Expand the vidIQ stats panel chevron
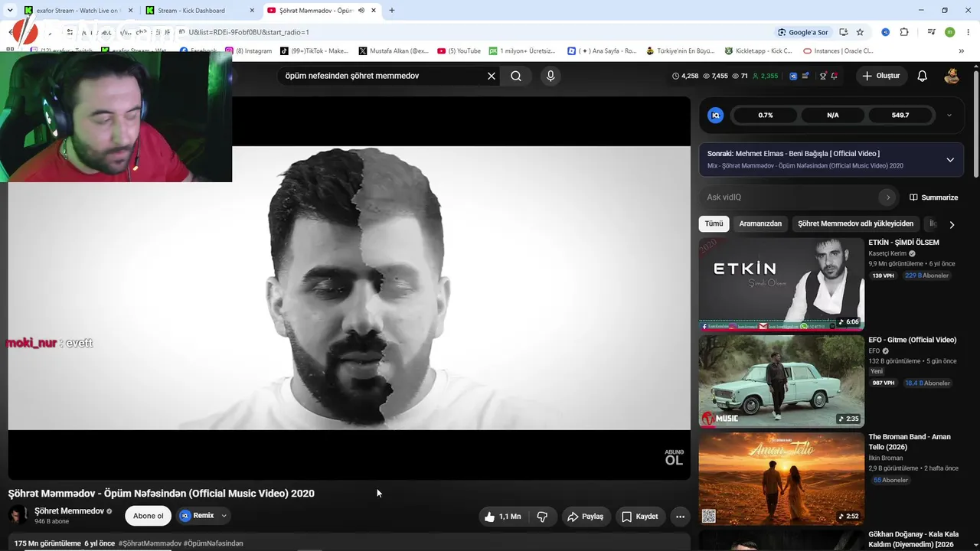The height and width of the screenshot is (551, 980). coord(949,116)
